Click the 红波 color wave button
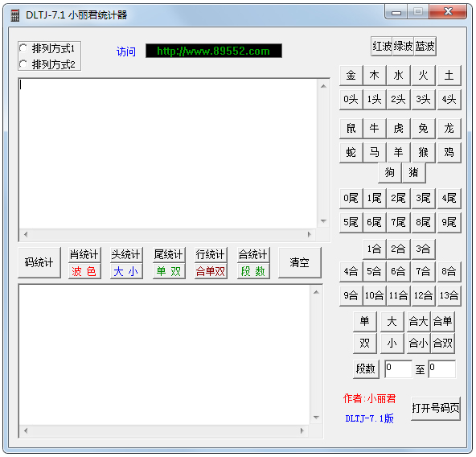Viewport: 476px width, 457px height. click(382, 46)
